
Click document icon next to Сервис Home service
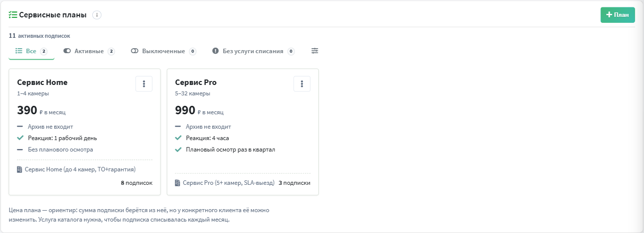coord(20,169)
